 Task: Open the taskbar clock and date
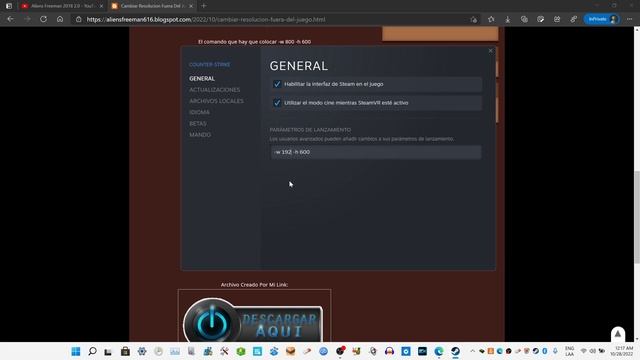pos(622,351)
